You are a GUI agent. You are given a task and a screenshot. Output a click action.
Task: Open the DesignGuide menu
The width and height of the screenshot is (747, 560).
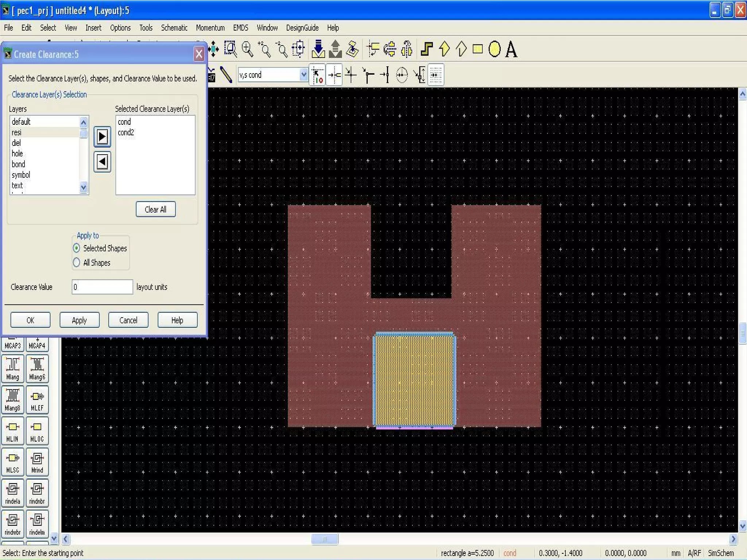(302, 28)
